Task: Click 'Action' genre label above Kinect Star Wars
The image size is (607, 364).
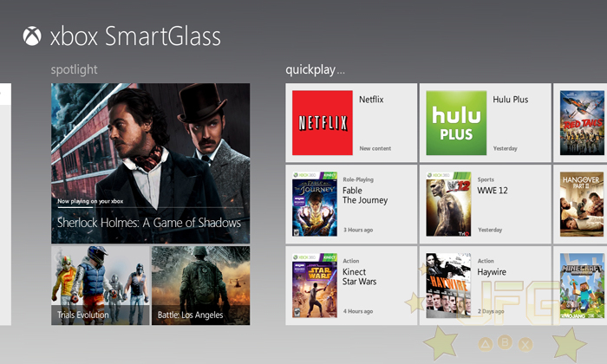Action: [350, 261]
